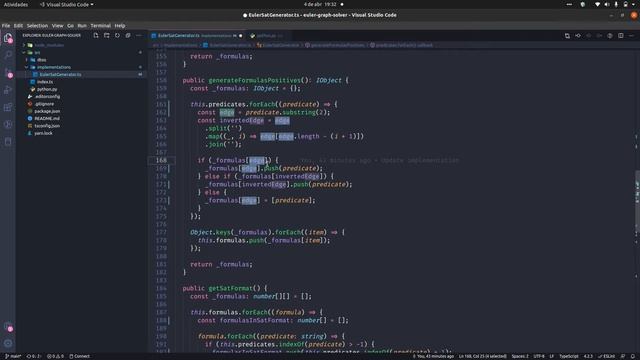Open the Extensions view

(x=8, y=107)
